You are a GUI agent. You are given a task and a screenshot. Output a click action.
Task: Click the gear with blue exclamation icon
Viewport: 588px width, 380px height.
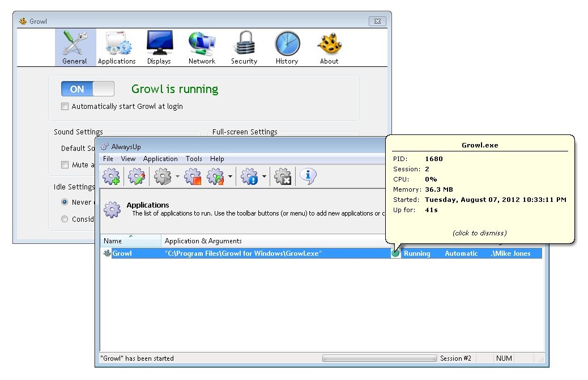pyautogui.click(x=249, y=176)
